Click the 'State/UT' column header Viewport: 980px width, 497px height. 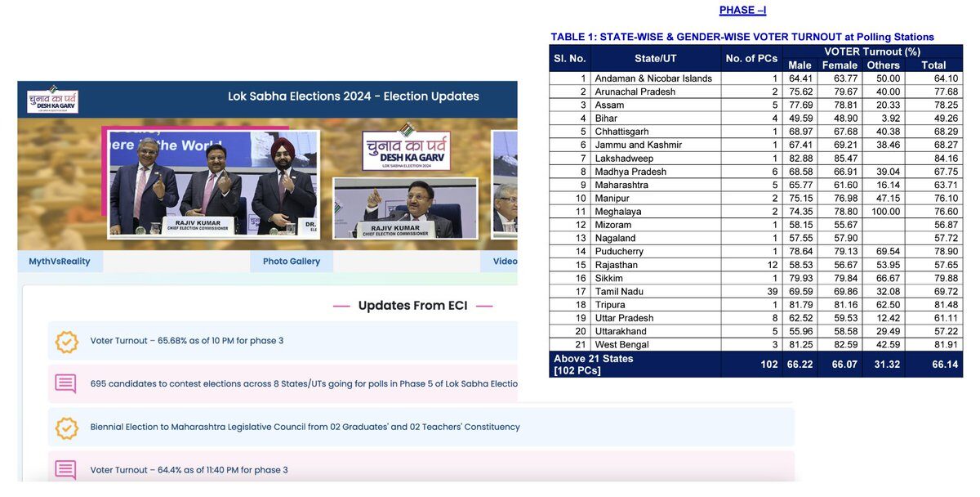point(655,58)
